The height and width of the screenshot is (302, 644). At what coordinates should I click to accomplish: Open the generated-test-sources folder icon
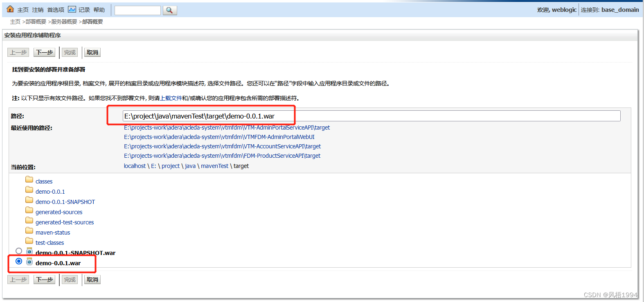click(29, 220)
